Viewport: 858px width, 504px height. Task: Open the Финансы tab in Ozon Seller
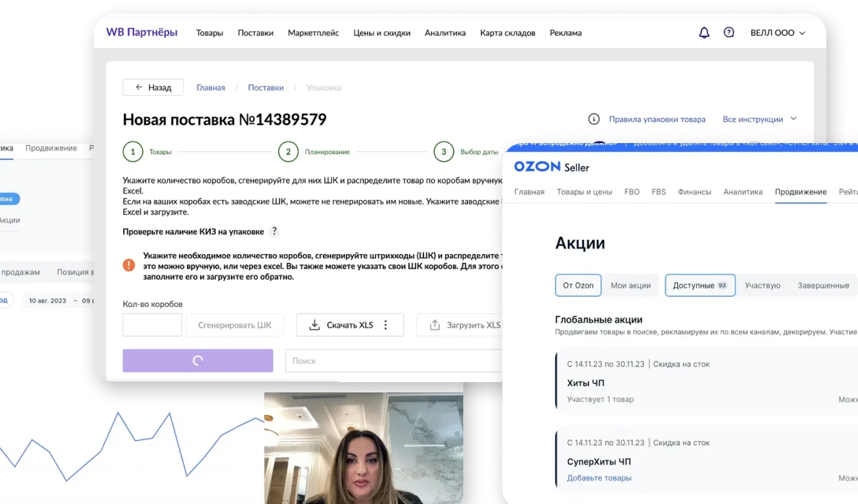pos(695,192)
